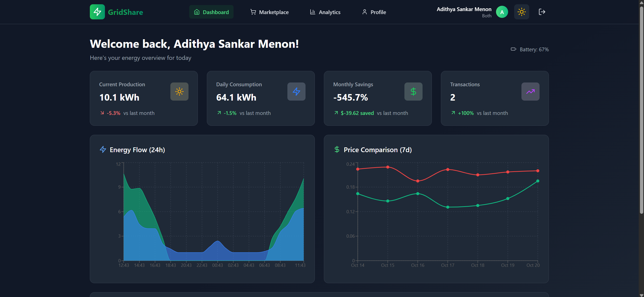Screen dimensions: 644x297
Task: Click the home icon in Dashboard nav button
Action: (196, 12)
